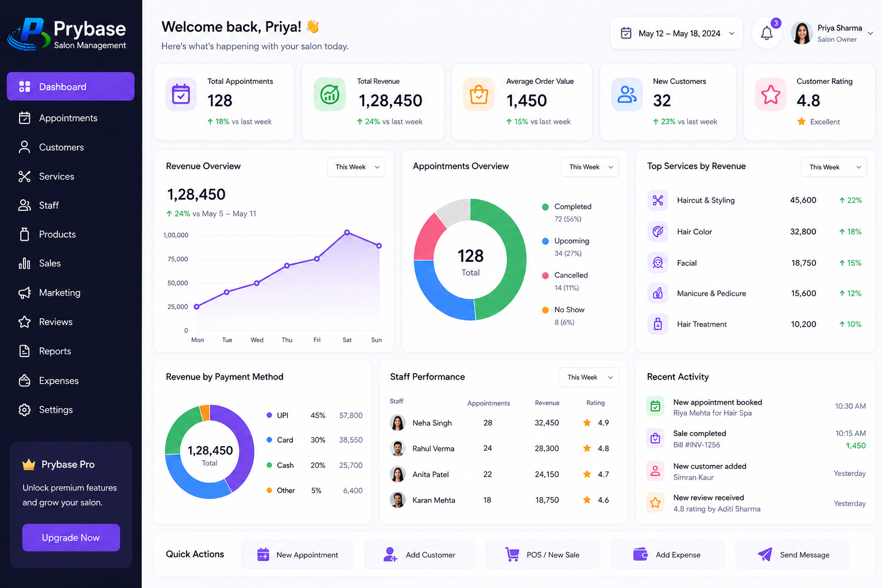The width and height of the screenshot is (882, 588).
Task: Click the Customer Rating star icon
Action: tap(771, 94)
